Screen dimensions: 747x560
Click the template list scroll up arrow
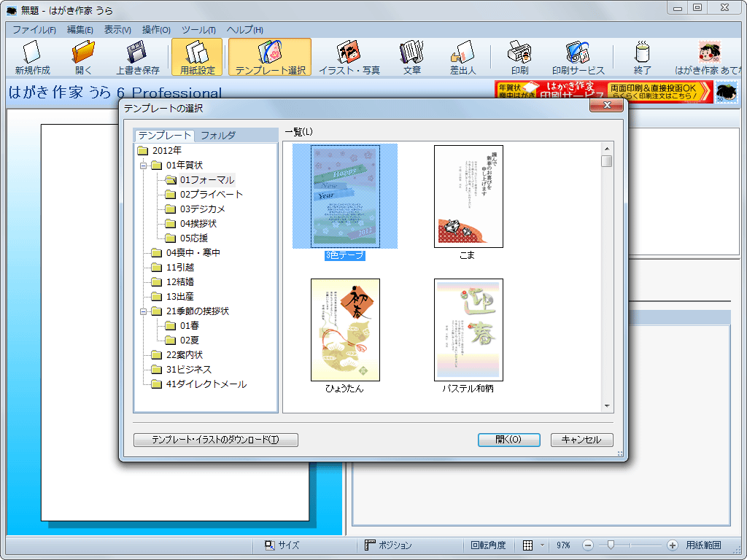(x=606, y=149)
